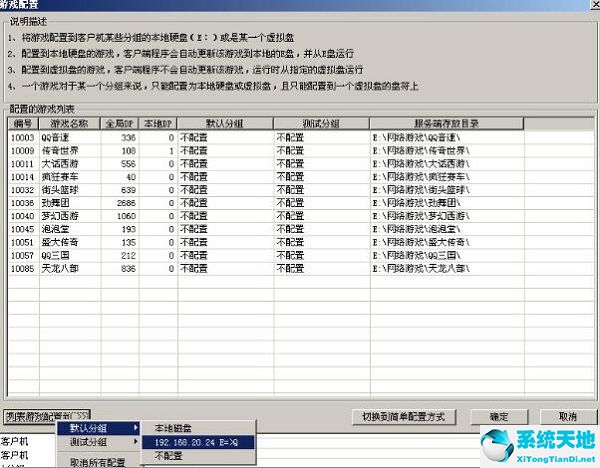Screen dimensions: 600x468
Task: Sort by the 编号 column header
Action: coord(23,124)
